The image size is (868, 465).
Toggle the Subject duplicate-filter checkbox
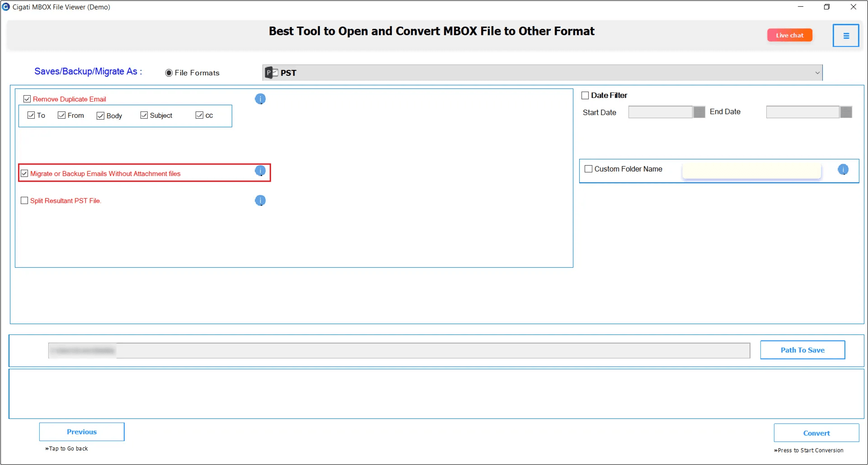pyautogui.click(x=144, y=115)
